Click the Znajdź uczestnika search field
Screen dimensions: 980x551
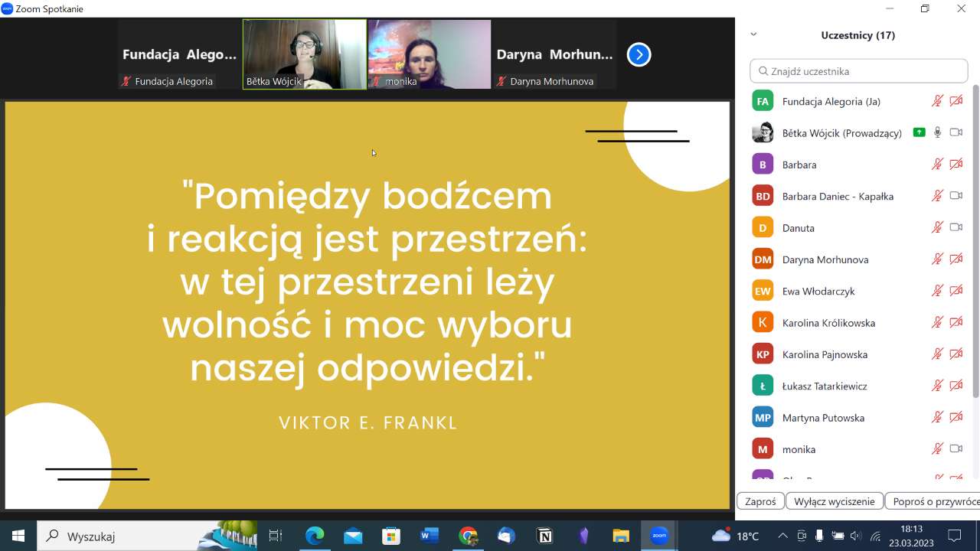pos(859,71)
